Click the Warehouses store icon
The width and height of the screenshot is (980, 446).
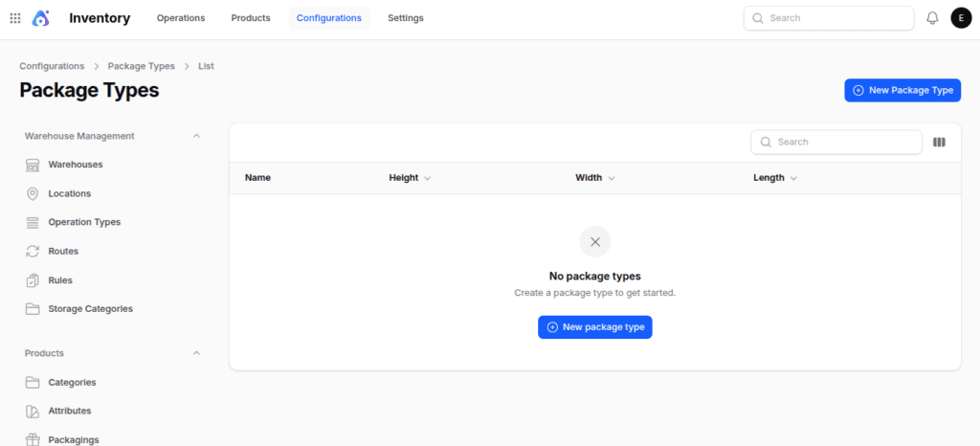pyautogui.click(x=33, y=165)
